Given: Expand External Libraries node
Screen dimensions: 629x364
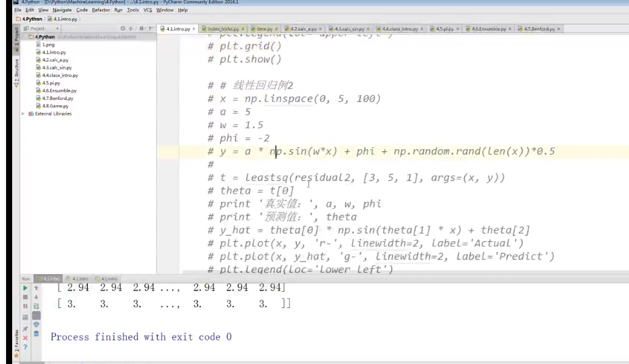Looking at the screenshot, I should [23, 114].
